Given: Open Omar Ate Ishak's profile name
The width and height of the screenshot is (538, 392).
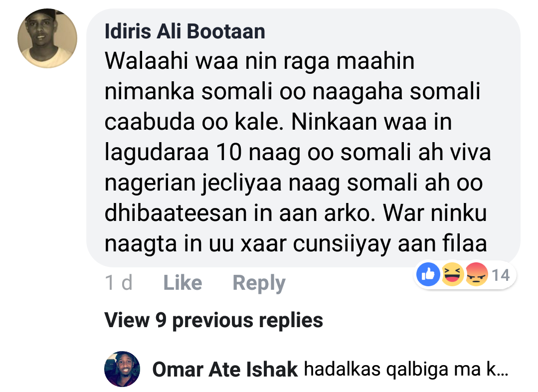Looking at the screenshot, I should (225, 370).
